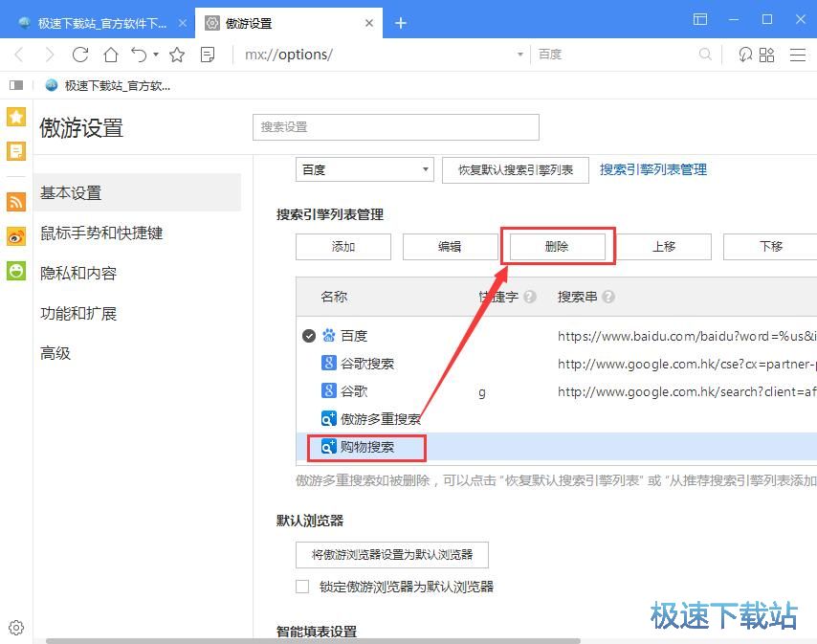
Task: Open the extensions grid icon
Action: click(767, 55)
